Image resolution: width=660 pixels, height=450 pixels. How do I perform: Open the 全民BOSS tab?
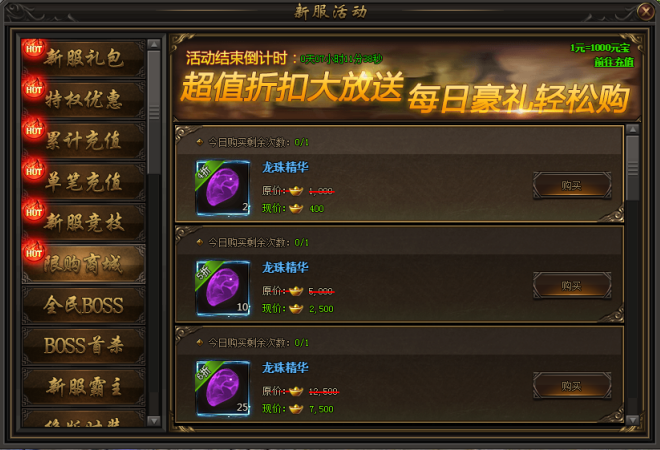pos(84,305)
